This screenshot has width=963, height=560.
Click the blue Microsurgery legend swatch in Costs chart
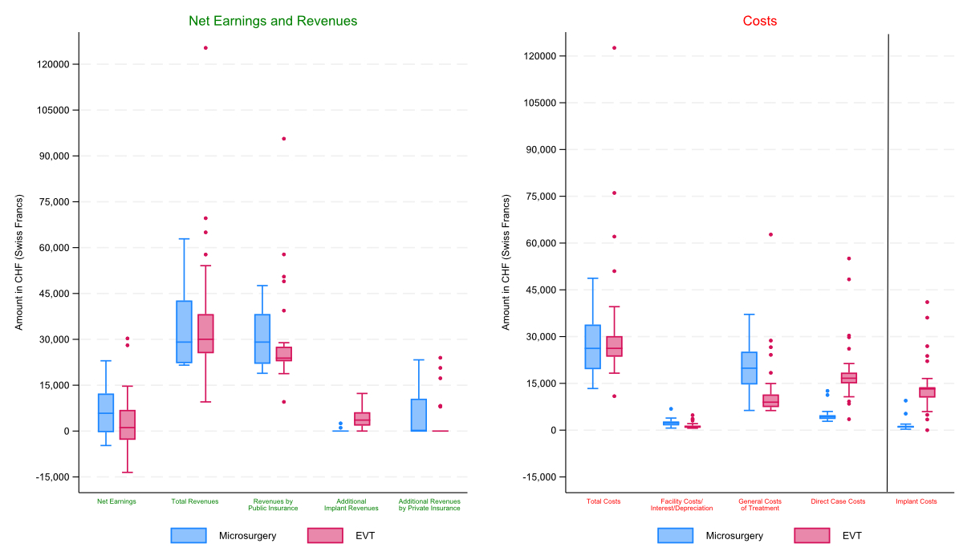point(677,535)
